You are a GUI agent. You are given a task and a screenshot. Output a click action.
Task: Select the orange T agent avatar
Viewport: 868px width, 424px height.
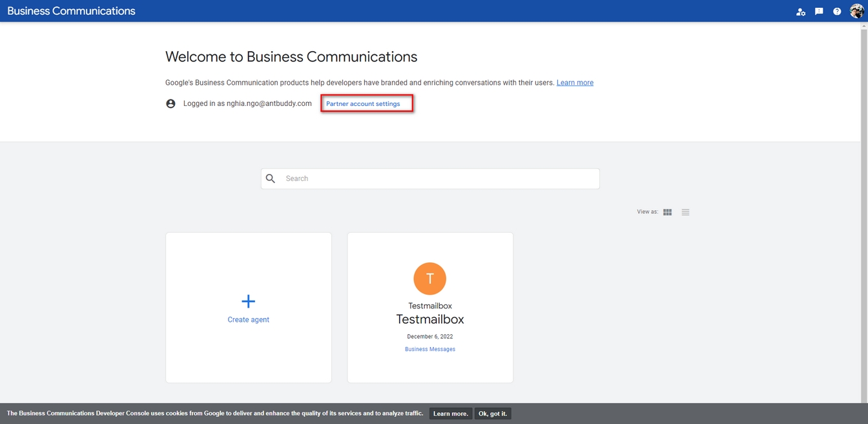click(x=429, y=279)
